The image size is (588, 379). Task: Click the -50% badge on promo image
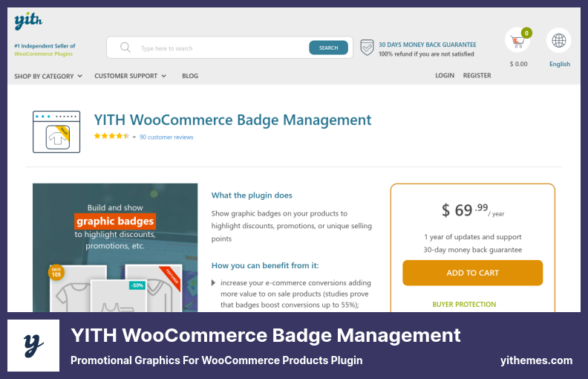pos(137,285)
